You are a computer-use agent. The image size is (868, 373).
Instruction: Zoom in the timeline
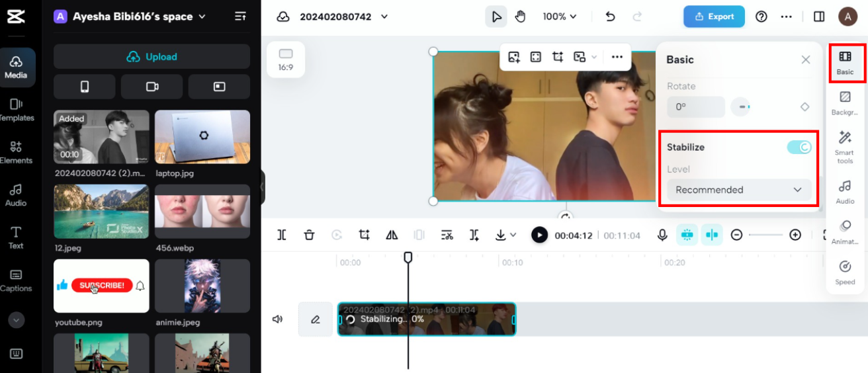click(795, 235)
